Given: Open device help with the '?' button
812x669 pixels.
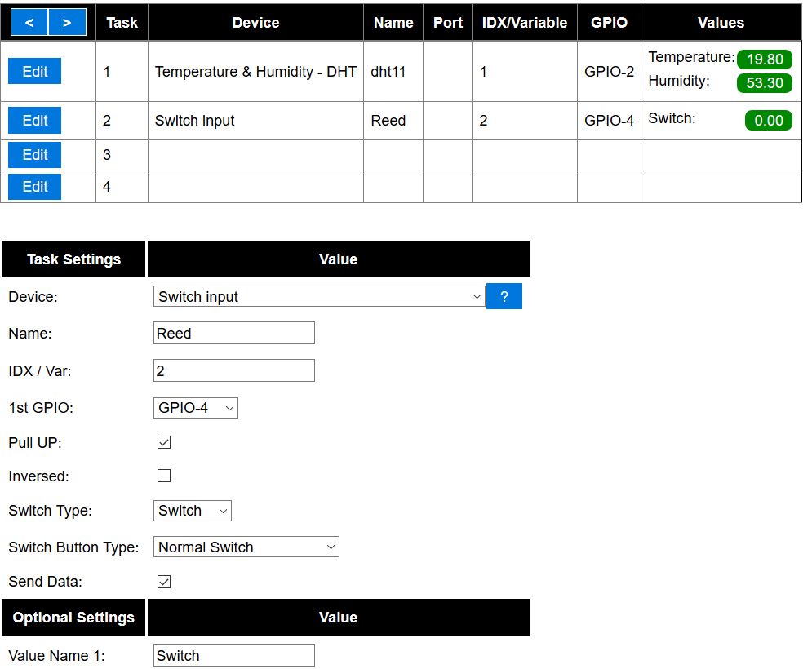Looking at the screenshot, I should [504, 297].
